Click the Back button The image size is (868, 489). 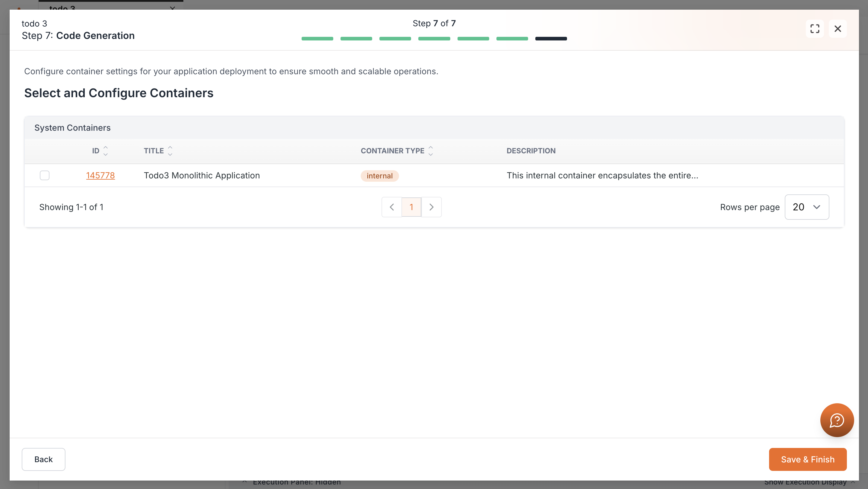tap(43, 459)
